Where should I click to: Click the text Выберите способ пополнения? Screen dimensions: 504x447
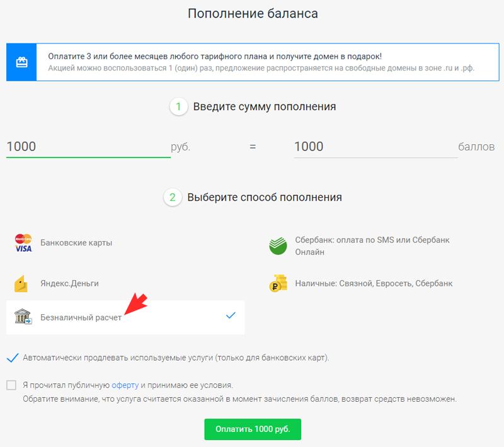tap(265, 197)
